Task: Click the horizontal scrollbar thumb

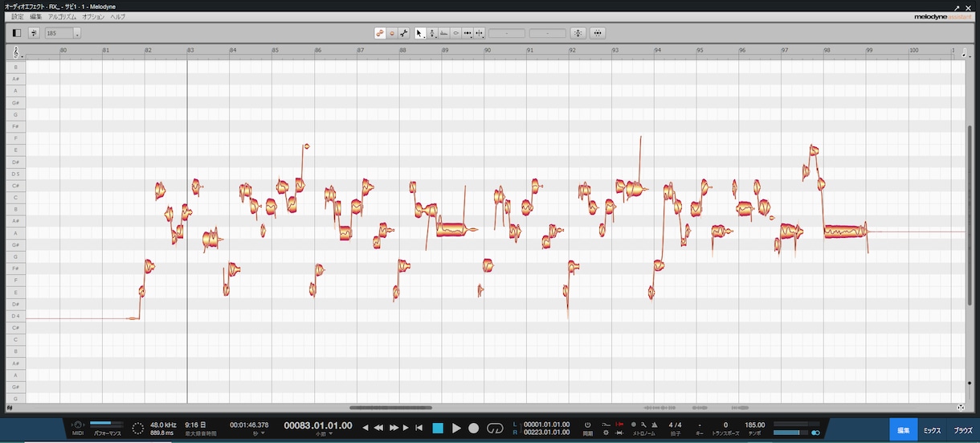Action: [390, 408]
